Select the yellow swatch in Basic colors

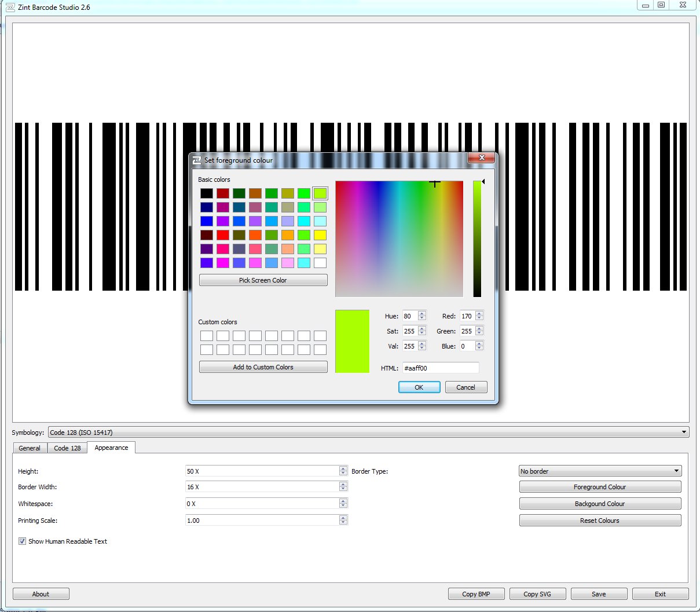pos(320,234)
